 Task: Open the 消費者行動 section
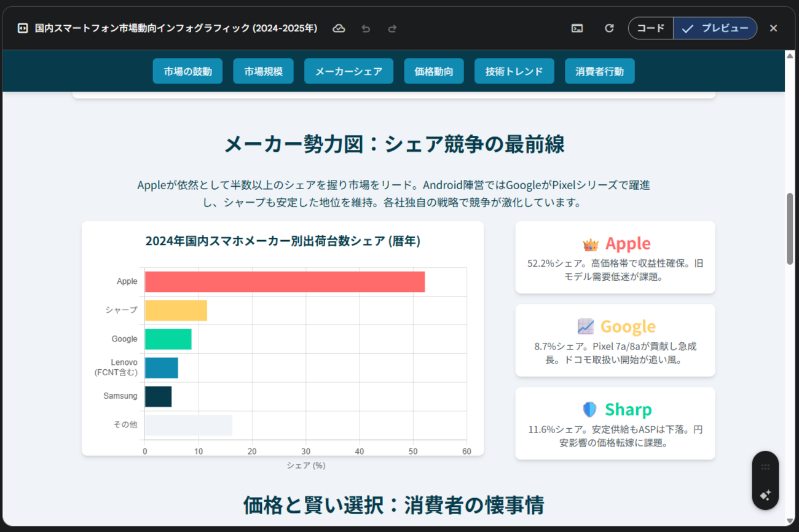coord(599,71)
